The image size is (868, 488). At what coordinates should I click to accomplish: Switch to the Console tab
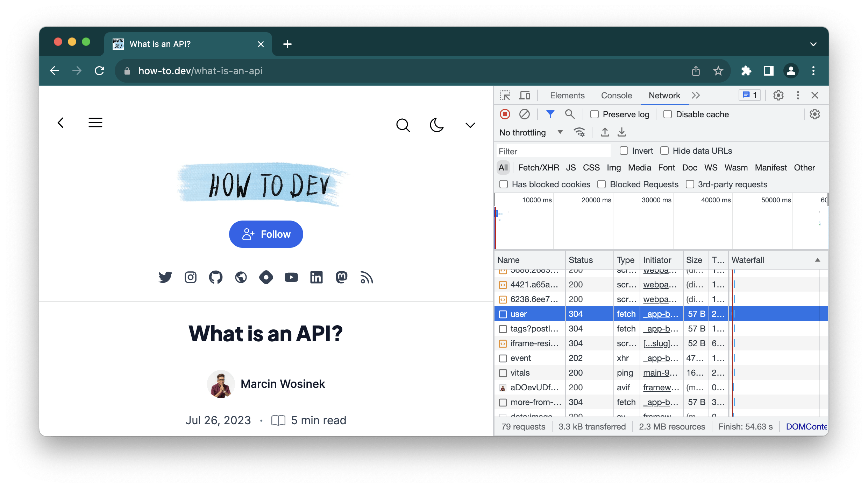616,95
